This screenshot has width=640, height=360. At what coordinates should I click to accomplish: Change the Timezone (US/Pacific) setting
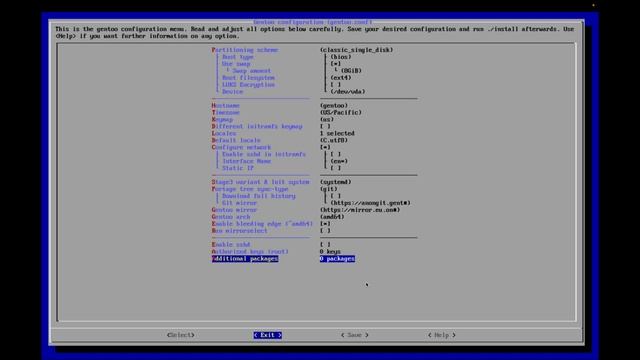[287, 112]
